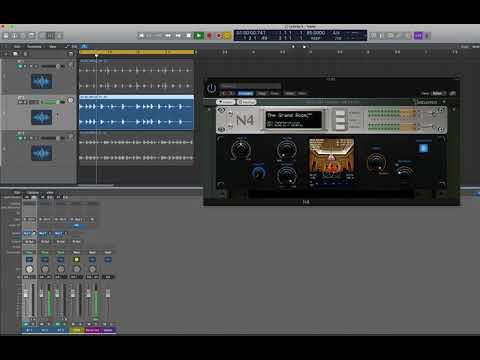Toggle the Inspector button in the control bar
The width and height of the screenshot is (480, 360).
(x=15, y=35)
